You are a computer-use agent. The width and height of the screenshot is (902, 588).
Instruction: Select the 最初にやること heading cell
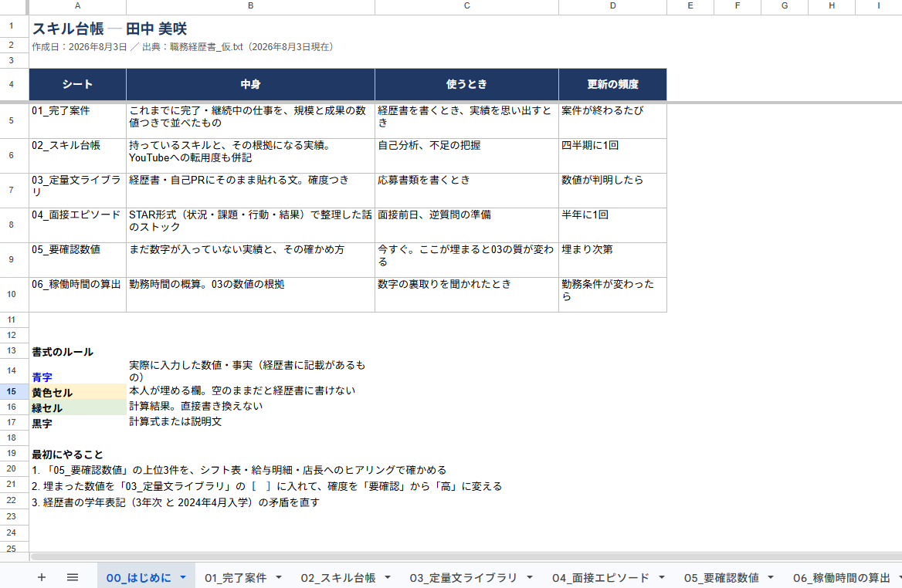(78, 454)
